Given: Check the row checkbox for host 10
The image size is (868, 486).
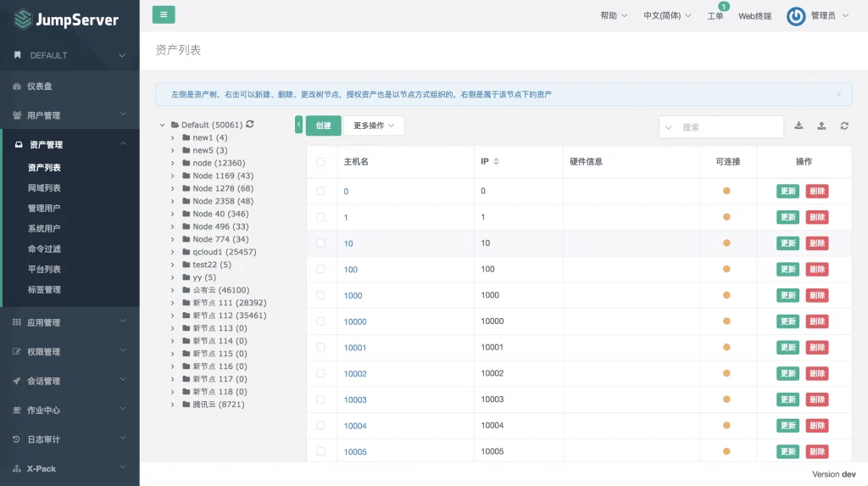Looking at the screenshot, I should click(320, 243).
